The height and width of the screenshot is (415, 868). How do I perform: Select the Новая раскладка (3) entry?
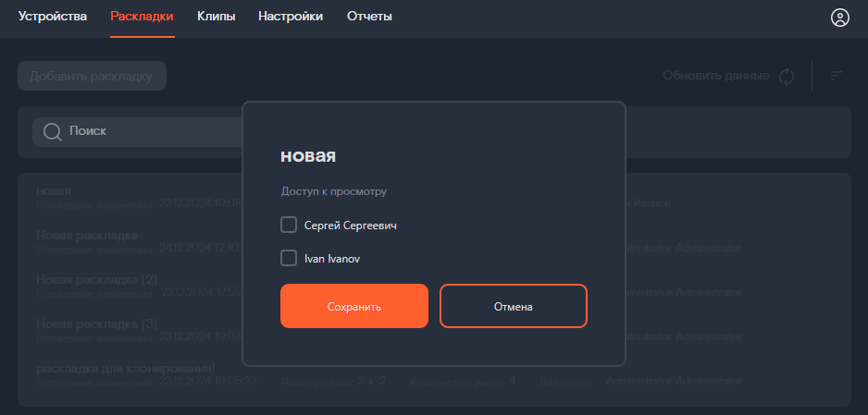pyautogui.click(x=97, y=323)
